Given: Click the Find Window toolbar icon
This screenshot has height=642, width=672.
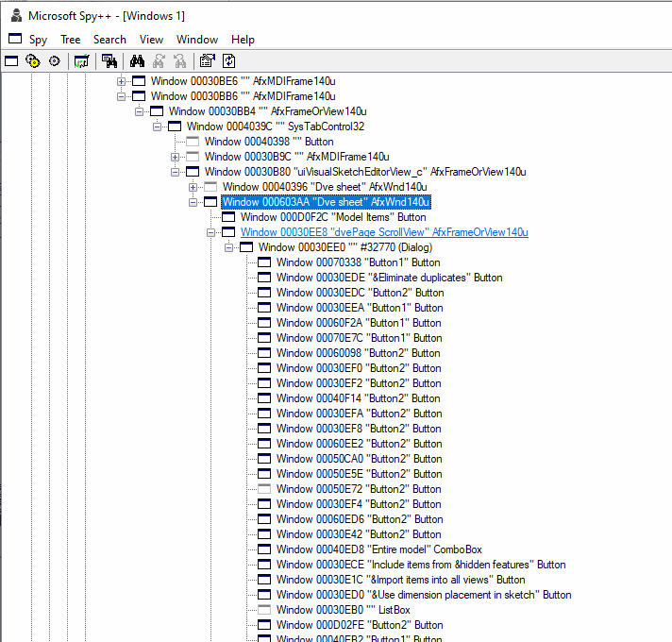Looking at the screenshot, I should [109, 61].
